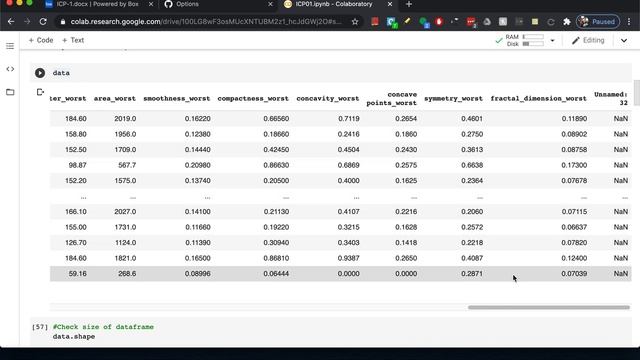Click the data.shape code cell
Viewport: 640px width, 360px height.
click(x=331, y=332)
